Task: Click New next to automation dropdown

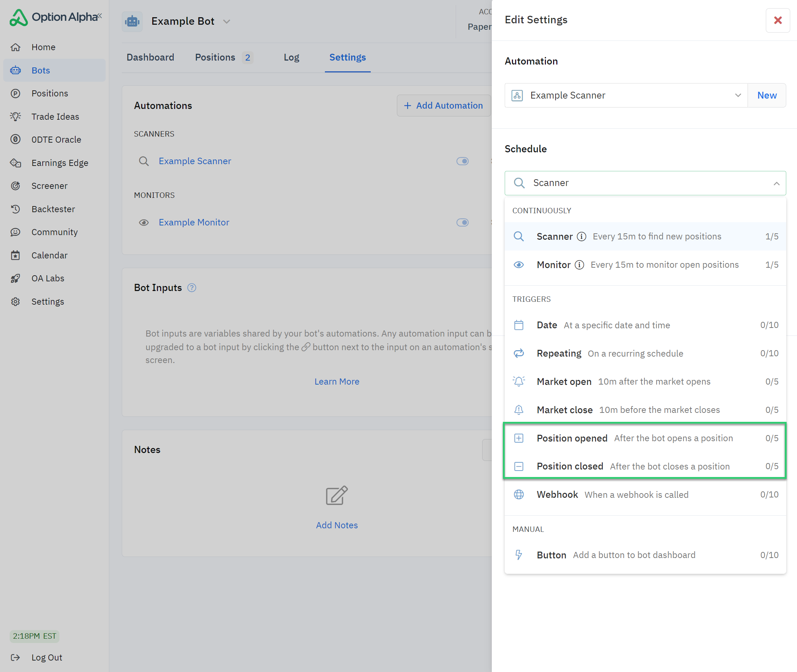Action: [x=767, y=95]
